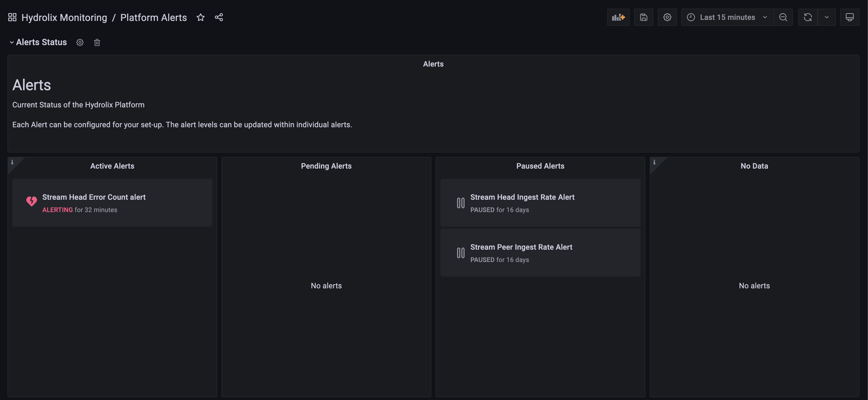Open Alerts Status row options gear
Screen dimensions: 868x400
[x=80, y=42]
